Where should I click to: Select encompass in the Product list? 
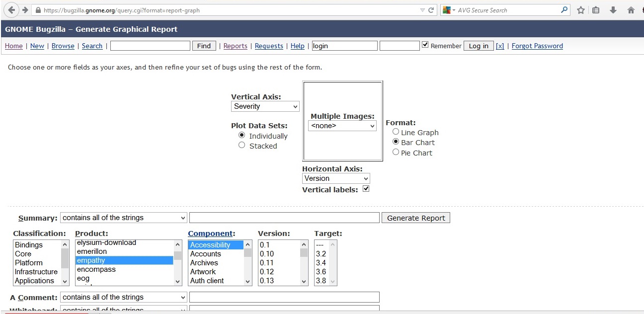(96, 269)
